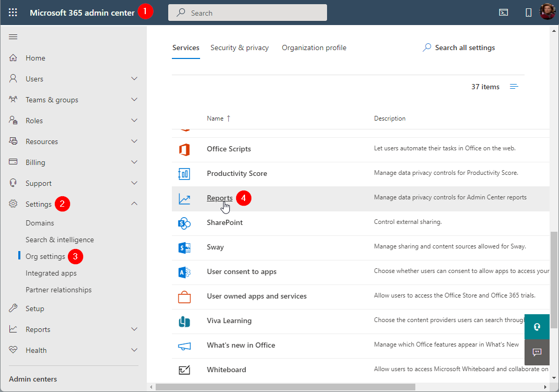559x392 pixels.
Task: Collapse the Settings navigation section
Action: coord(134,204)
